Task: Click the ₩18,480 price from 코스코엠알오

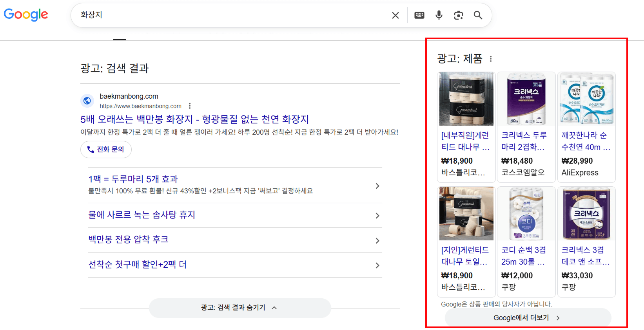Action: click(x=517, y=161)
